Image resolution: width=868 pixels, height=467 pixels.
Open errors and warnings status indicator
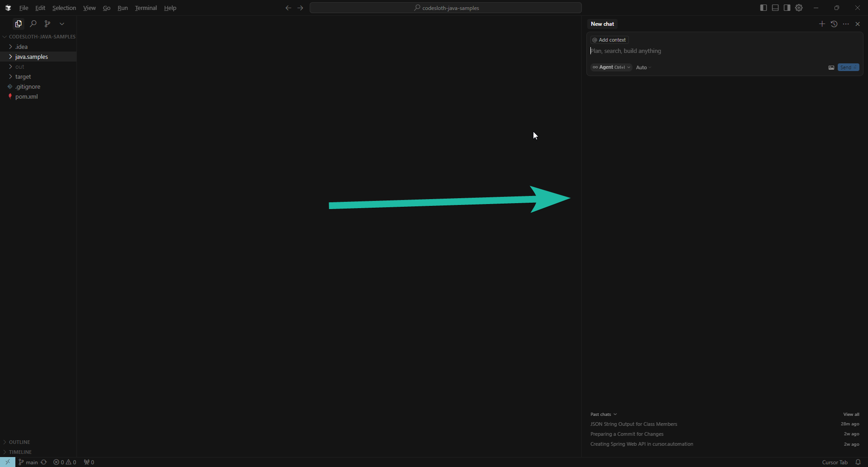point(65,462)
